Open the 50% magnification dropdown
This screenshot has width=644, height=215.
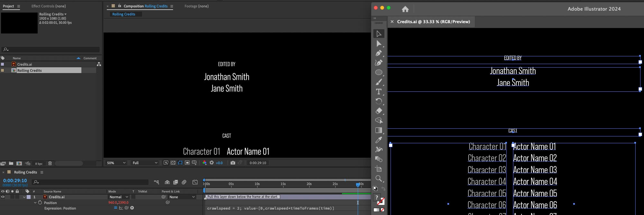tap(116, 163)
